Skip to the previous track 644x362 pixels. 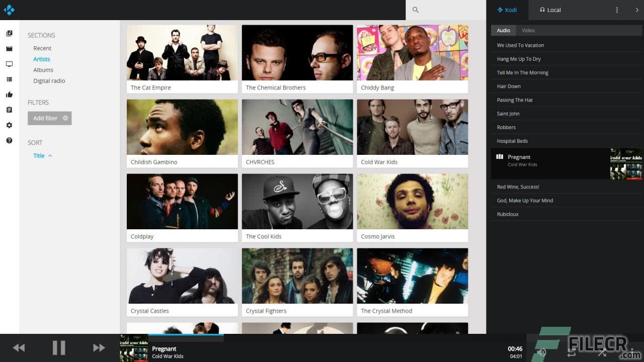click(19, 348)
